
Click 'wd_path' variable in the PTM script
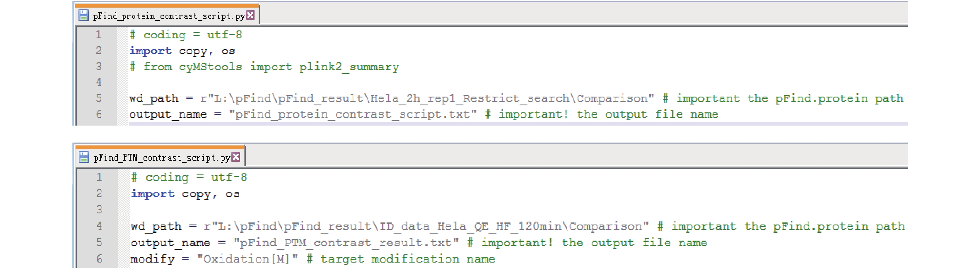(x=156, y=227)
